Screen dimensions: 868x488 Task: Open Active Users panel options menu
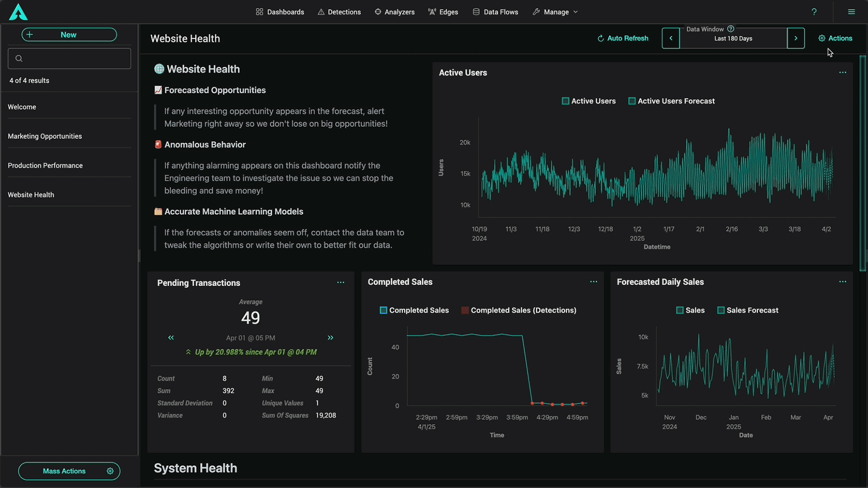843,73
